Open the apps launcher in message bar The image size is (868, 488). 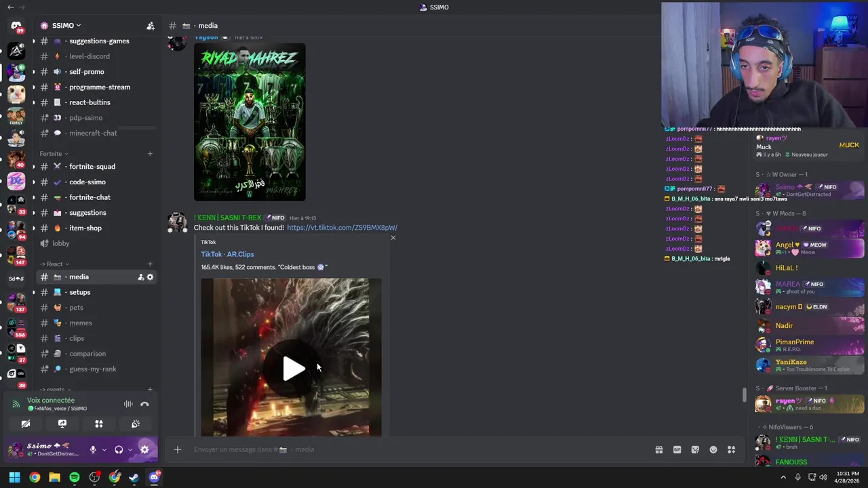pos(731,449)
